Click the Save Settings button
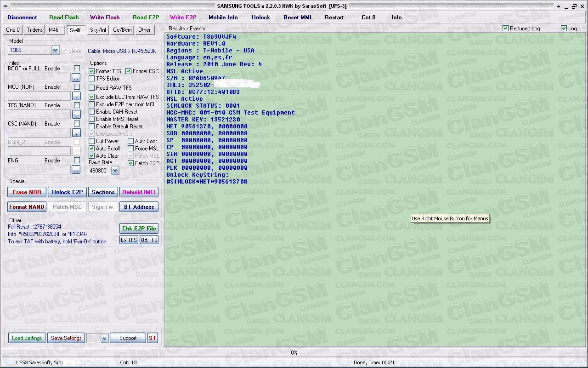588x368 pixels. click(66, 338)
